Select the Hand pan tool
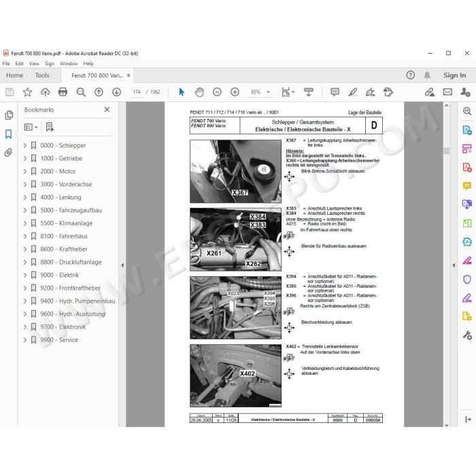The image size is (476, 476). (x=199, y=92)
